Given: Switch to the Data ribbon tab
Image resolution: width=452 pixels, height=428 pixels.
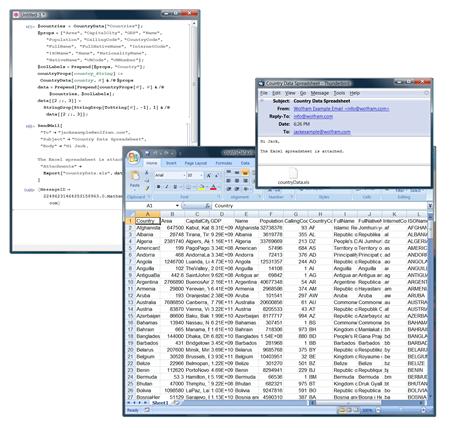Looking at the screenshot, I should pyautogui.click(x=245, y=163).
